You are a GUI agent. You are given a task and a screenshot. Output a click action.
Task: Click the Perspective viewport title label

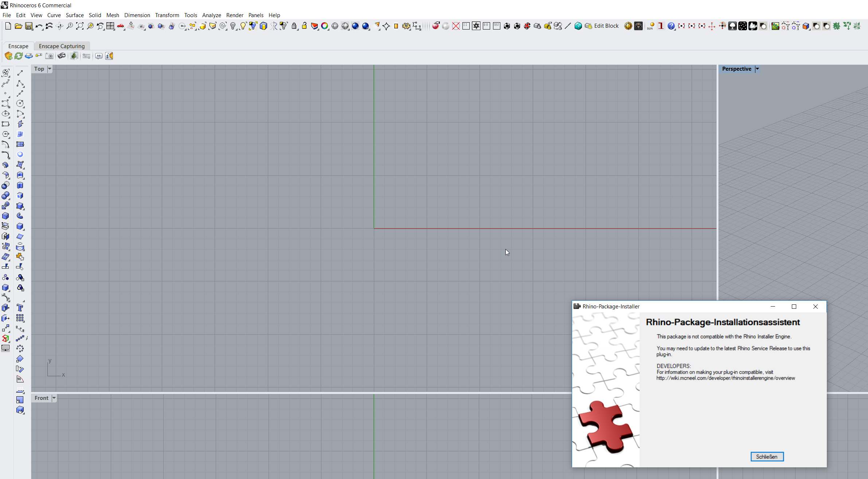[x=736, y=69]
